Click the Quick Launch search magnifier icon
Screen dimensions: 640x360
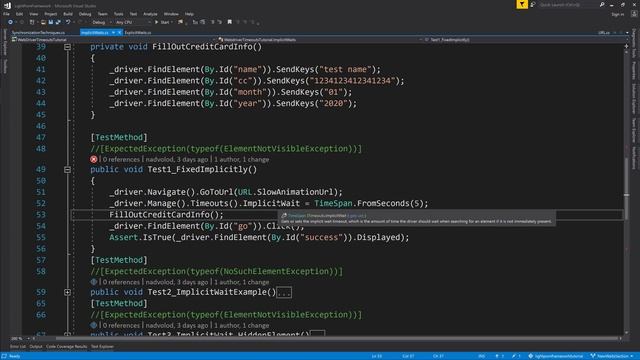(602, 4)
